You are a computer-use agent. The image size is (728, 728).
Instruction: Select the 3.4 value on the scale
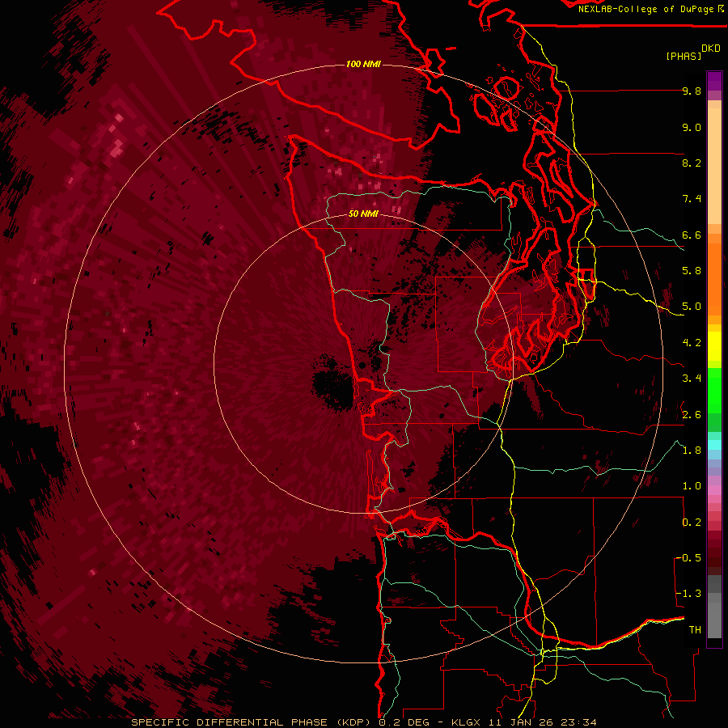pos(692,379)
